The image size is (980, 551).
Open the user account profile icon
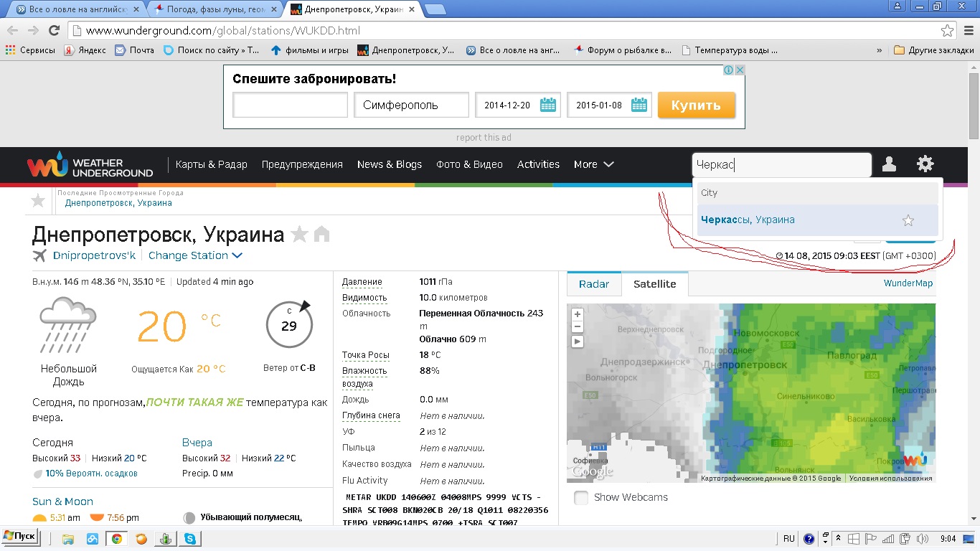[889, 164]
